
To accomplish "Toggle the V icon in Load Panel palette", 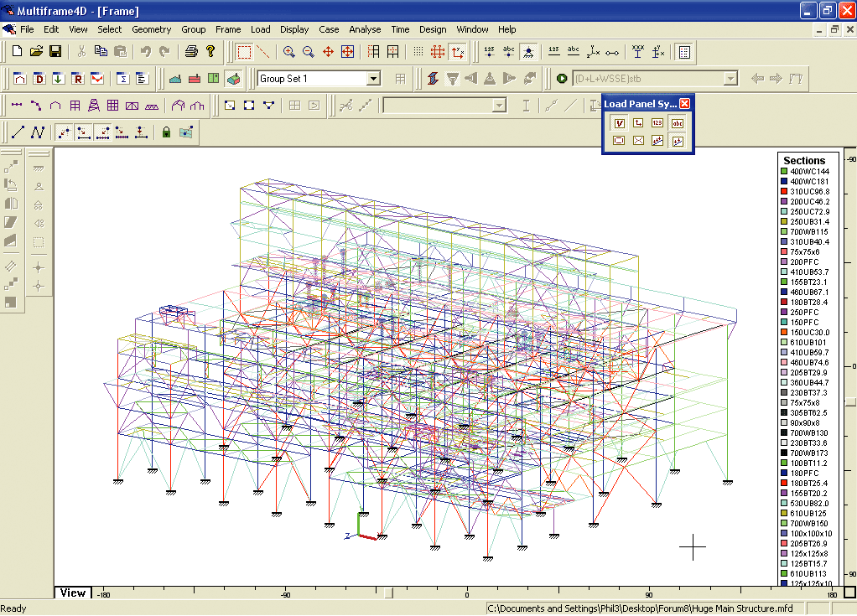I will (x=620, y=123).
